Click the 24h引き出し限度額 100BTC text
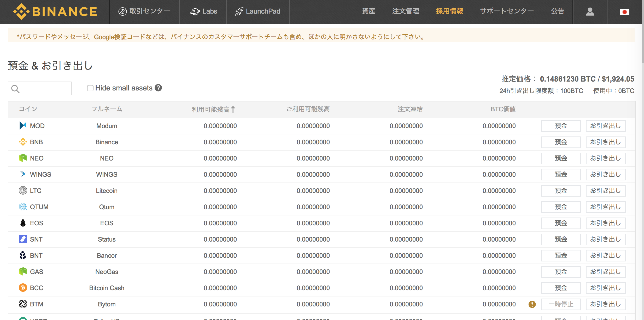Image resolution: width=644 pixels, height=320 pixels. [x=541, y=91]
